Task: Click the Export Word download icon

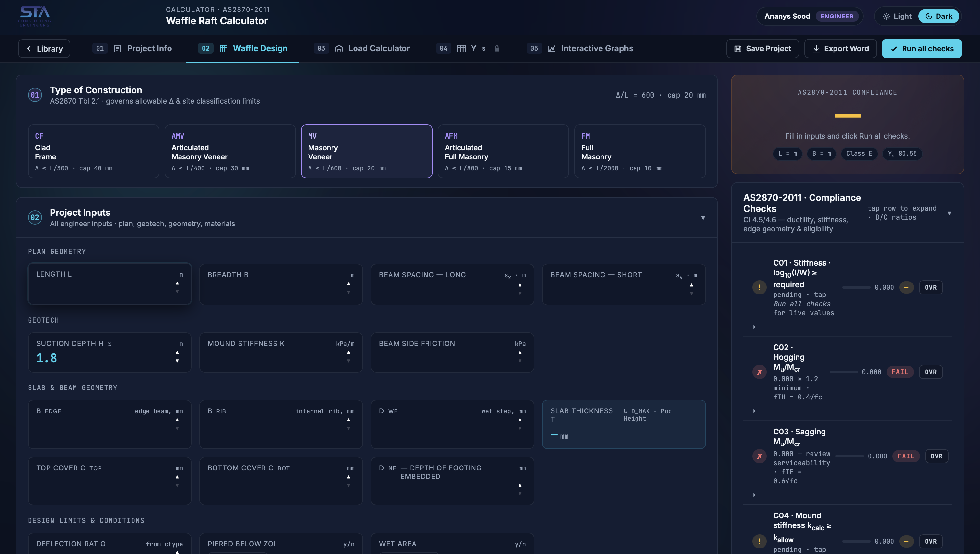Action: click(816, 49)
